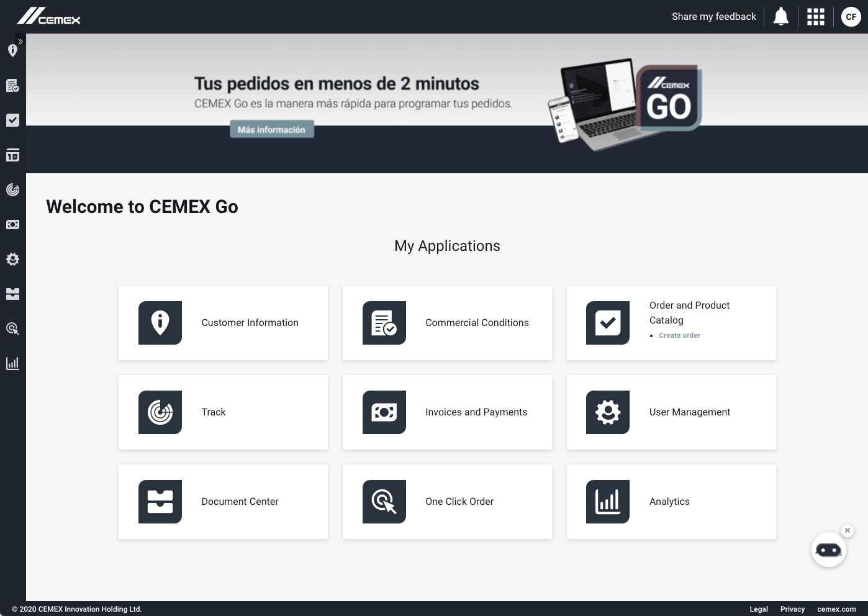This screenshot has height=616, width=868.
Task: Open Commercial Conditions sidebar icon
Action: [12, 86]
